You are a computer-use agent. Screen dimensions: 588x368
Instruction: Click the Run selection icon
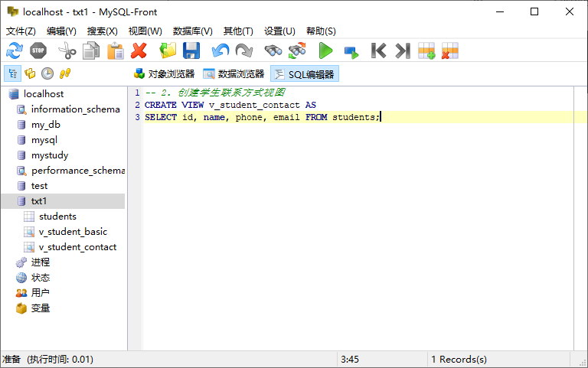point(351,52)
